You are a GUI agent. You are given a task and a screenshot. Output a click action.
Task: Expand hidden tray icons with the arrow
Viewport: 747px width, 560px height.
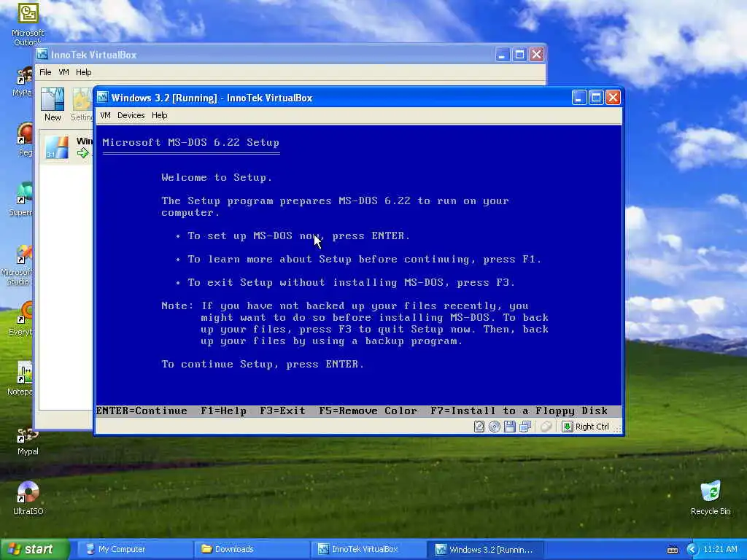coord(692,550)
